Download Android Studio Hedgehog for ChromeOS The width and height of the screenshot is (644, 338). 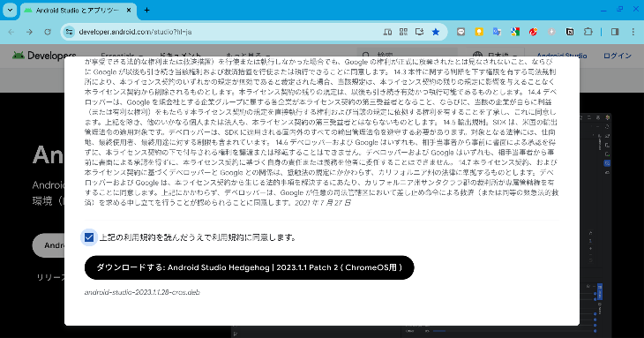coord(250,267)
